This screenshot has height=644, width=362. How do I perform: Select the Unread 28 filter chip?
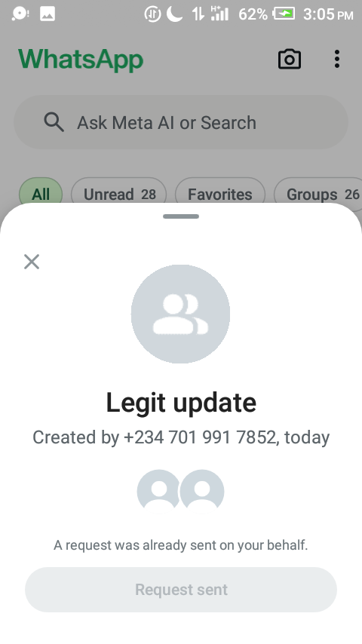tap(118, 194)
